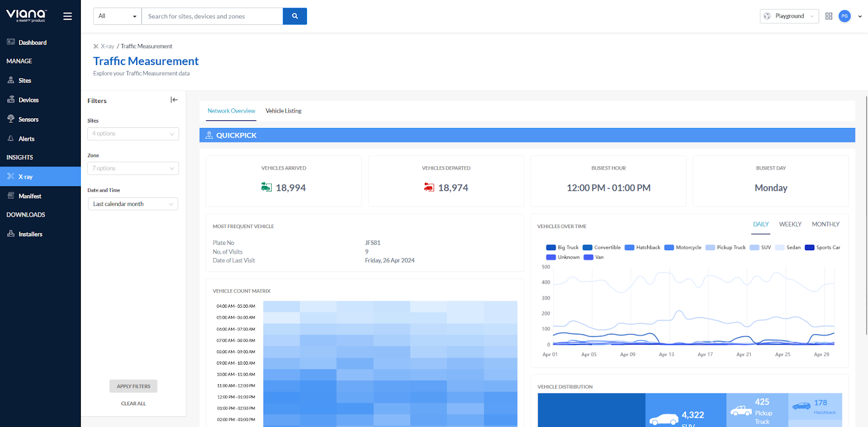
Task: Click the blue search magnifier button
Action: (295, 16)
